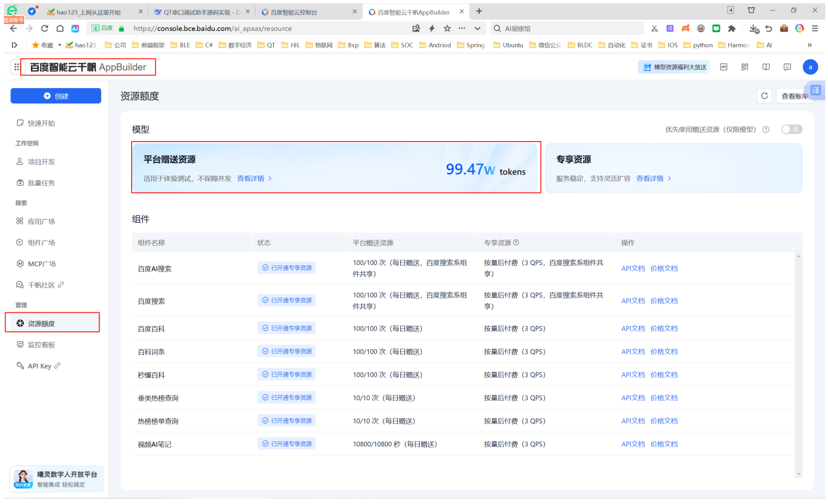The height and width of the screenshot is (504, 828).
Task: Click the 已开通专享资源 tag for 秒懂百科
Action: pyautogui.click(x=286, y=375)
